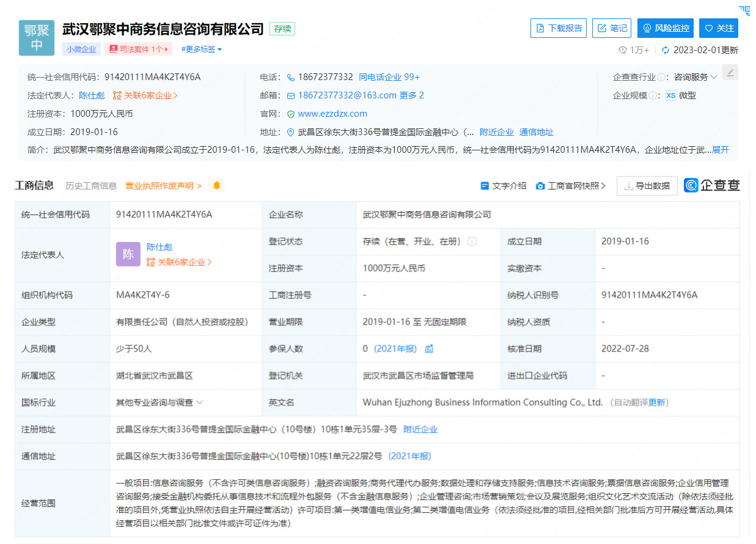Open the 咨询服务 industry dropdown
Viewport: 756px width, 544px height.
click(x=695, y=77)
